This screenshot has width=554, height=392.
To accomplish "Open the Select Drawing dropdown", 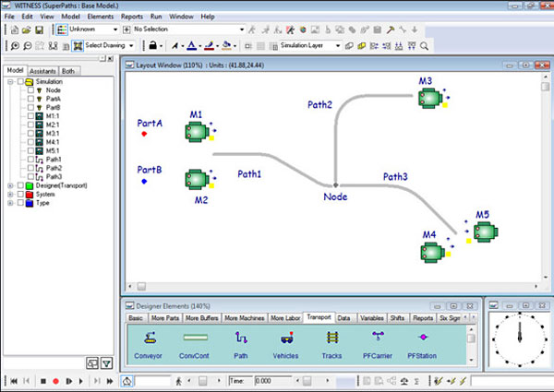I will tap(131, 45).
